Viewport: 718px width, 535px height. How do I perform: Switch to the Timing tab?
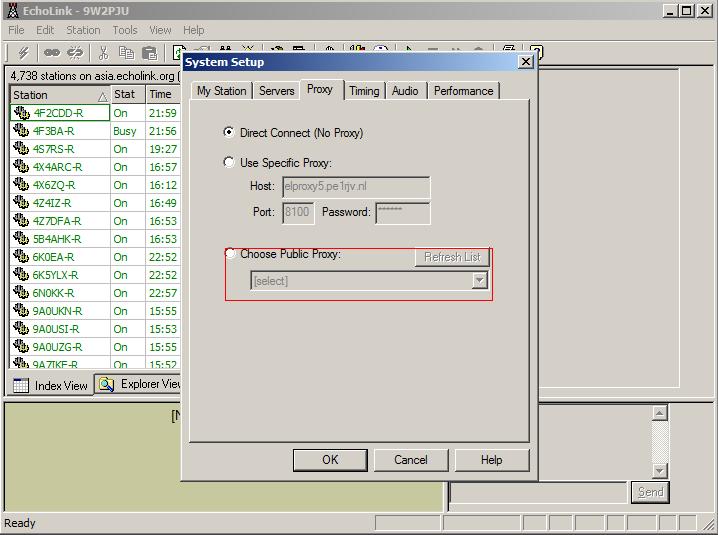coord(364,91)
